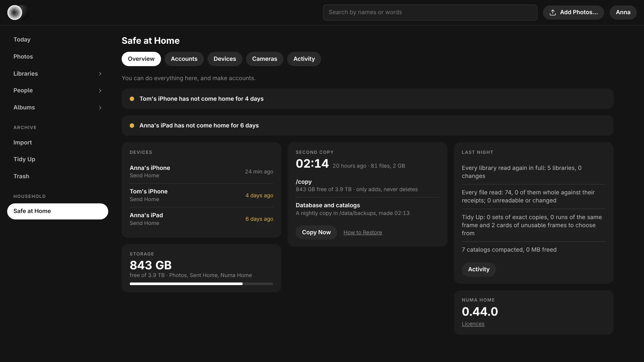Switch to the Accounts tab
Screen dimensions: 644x362
pos(184,59)
